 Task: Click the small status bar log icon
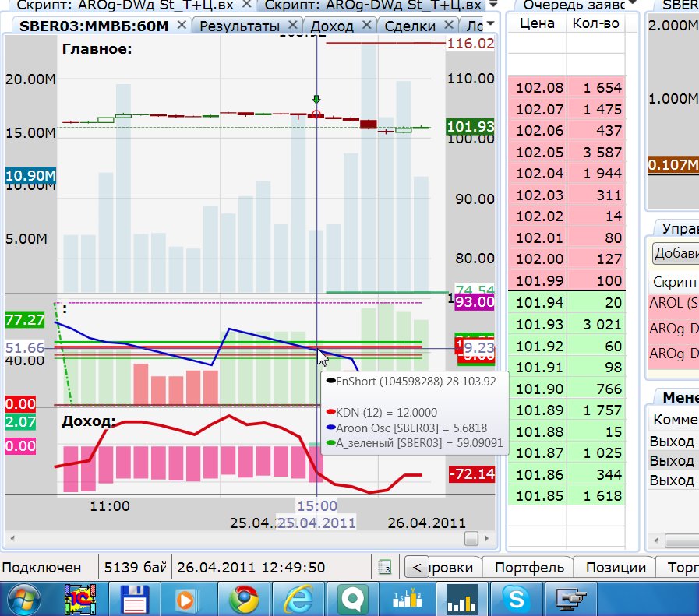click(385, 568)
